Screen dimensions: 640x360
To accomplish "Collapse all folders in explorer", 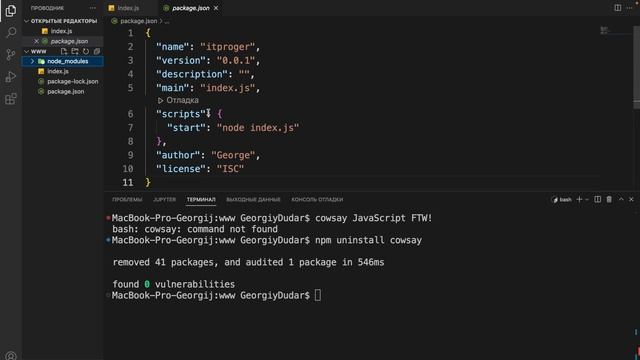I will point(97,51).
